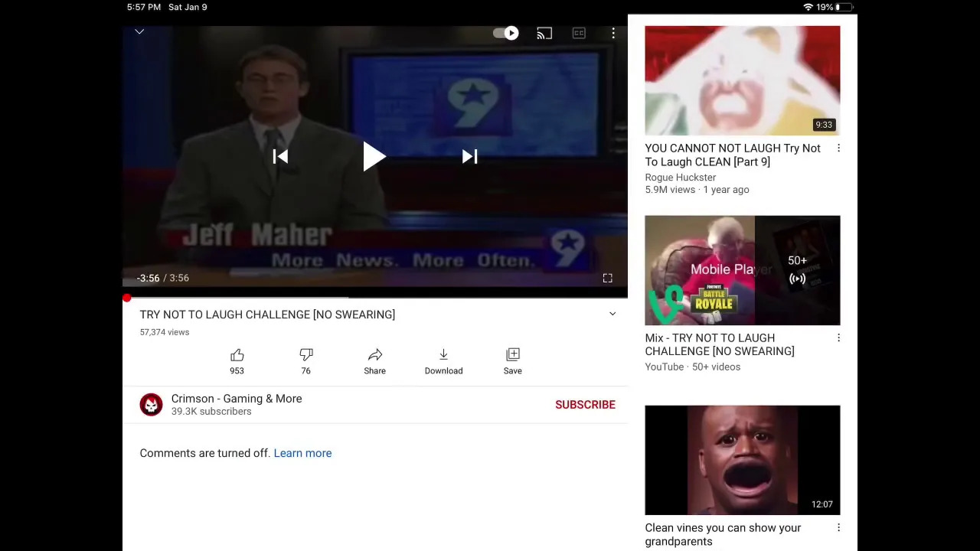
Task: Tap the Cast to device icon
Action: pos(544,33)
